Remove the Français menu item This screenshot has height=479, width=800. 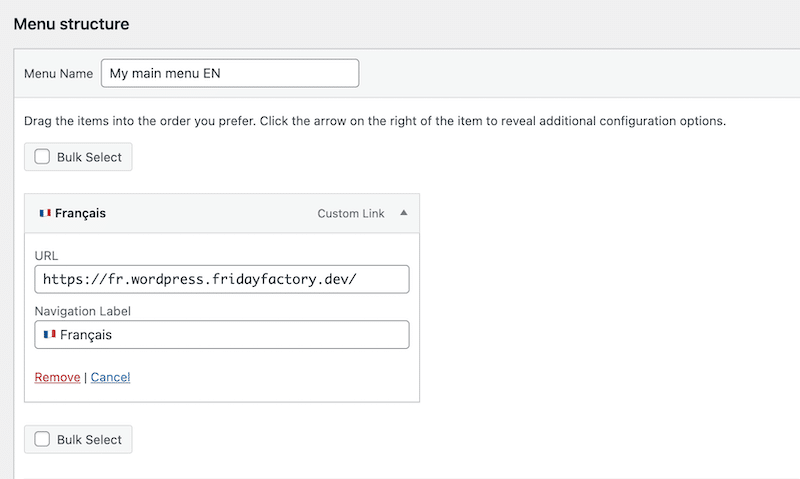(x=57, y=377)
